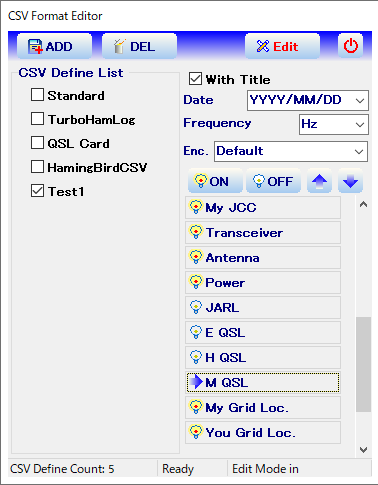Toggle the Test1 checkbox
This screenshot has width=378, height=485.
(37, 191)
